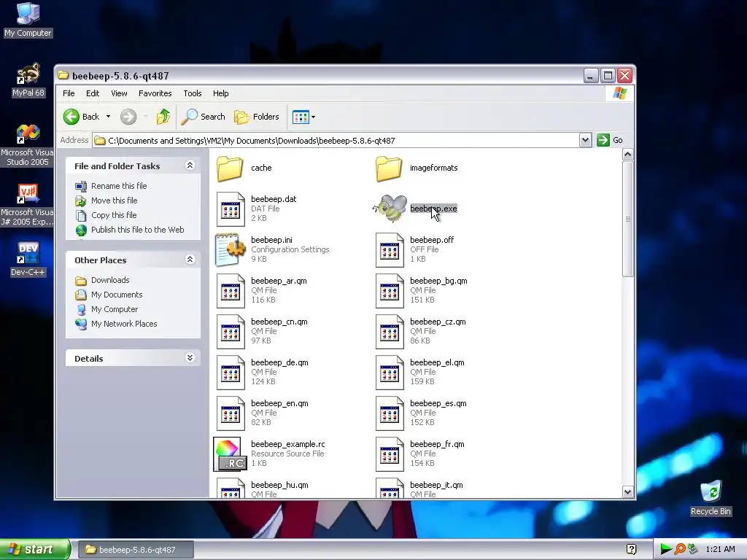Click in the Address path field
Screen dimensions: 747x560
tap(336, 141)
